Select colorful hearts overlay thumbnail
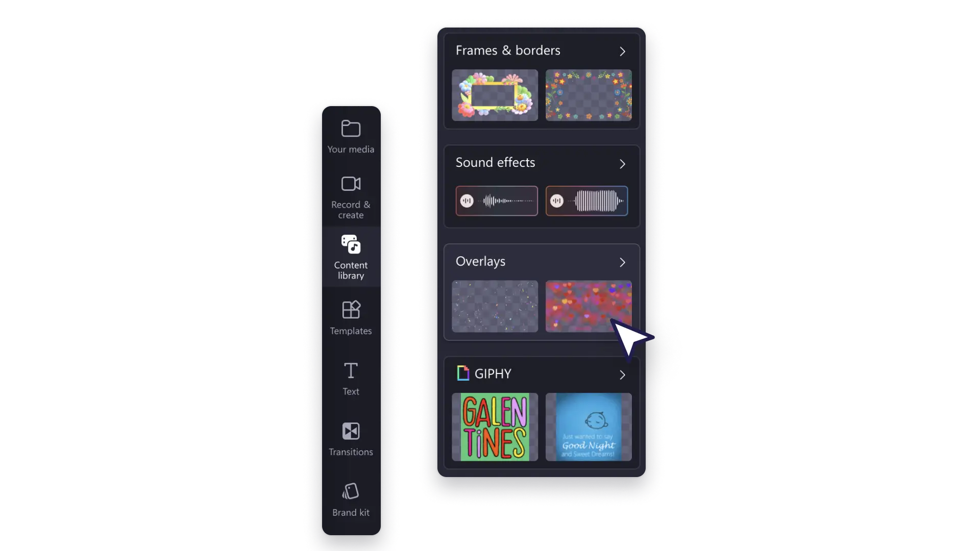This screenshot has height=551, width=980. [x=587, y=306]
